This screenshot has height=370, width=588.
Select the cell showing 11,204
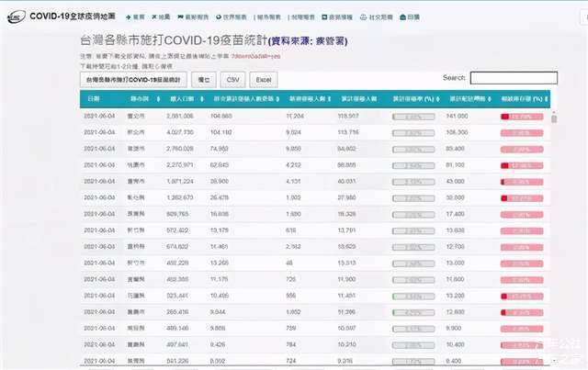(x=295, y=117)
